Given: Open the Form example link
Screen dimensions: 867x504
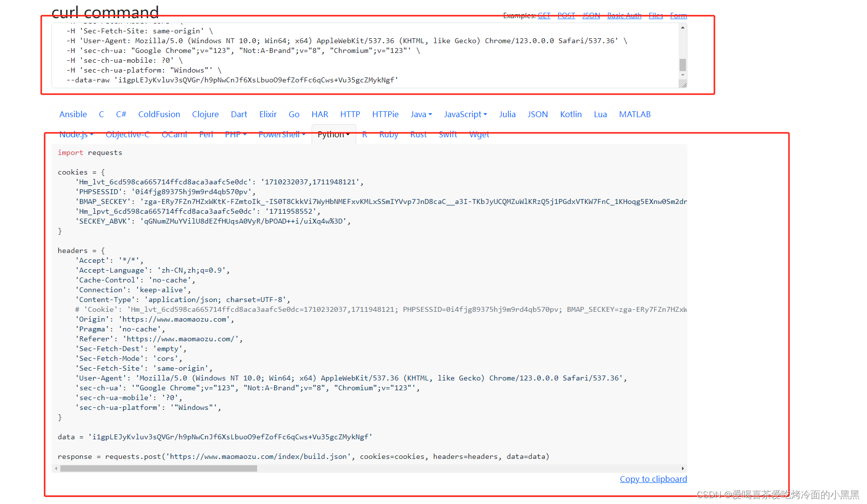Looking at the screenshot, I should point(679,16).
